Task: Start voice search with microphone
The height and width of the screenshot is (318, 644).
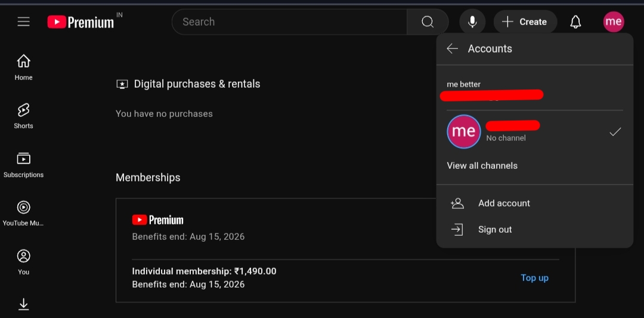Action: [x=472, y=22]
